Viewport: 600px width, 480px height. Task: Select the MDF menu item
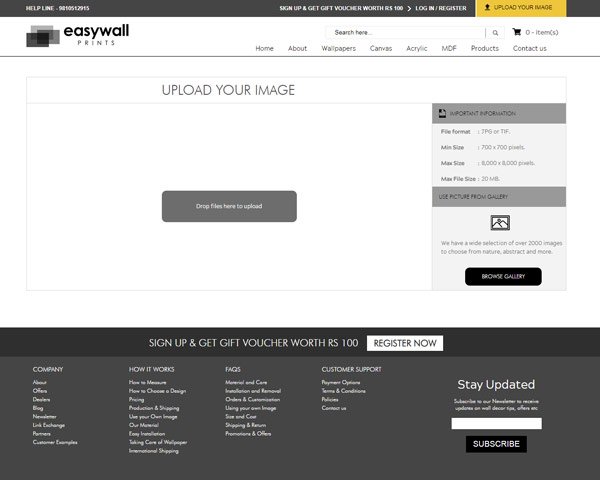tap(449, 48)
